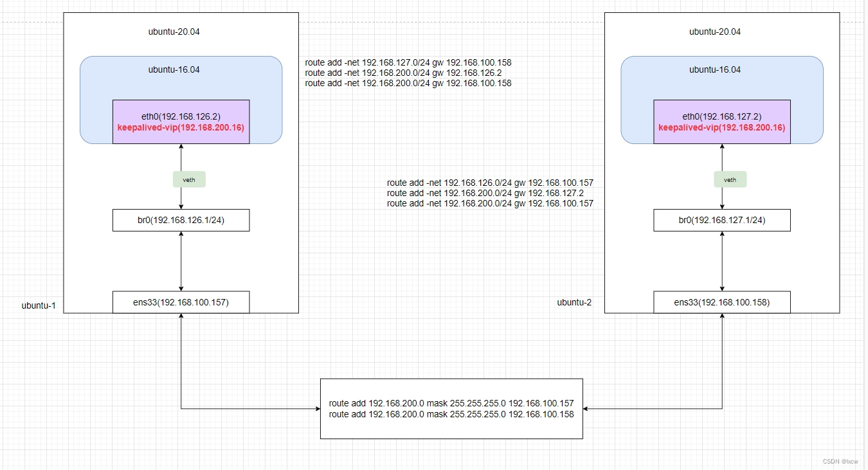Select route add 192.168.200.0 mask line ending .158
This screenshot has width=868, height=470.
(x=451, y=414)
